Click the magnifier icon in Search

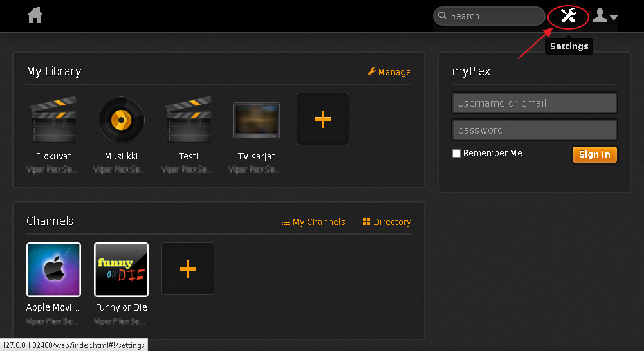442,16
